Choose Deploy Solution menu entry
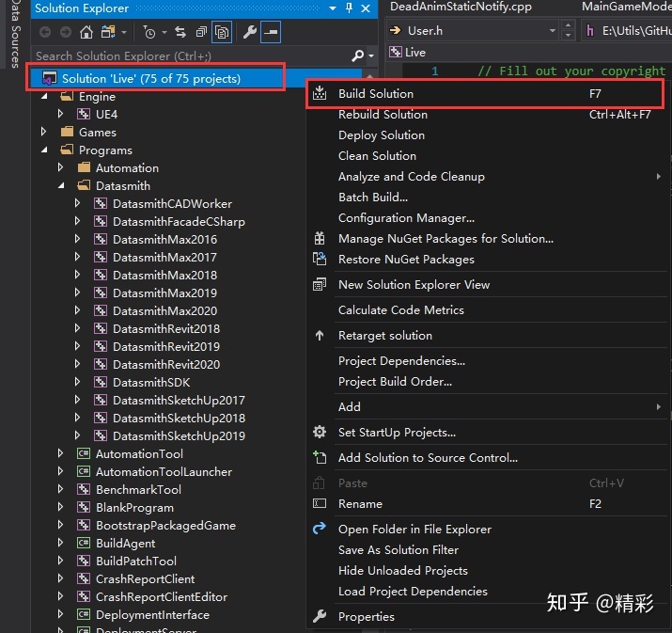This screenshot has height=633, width=672. 382,135
